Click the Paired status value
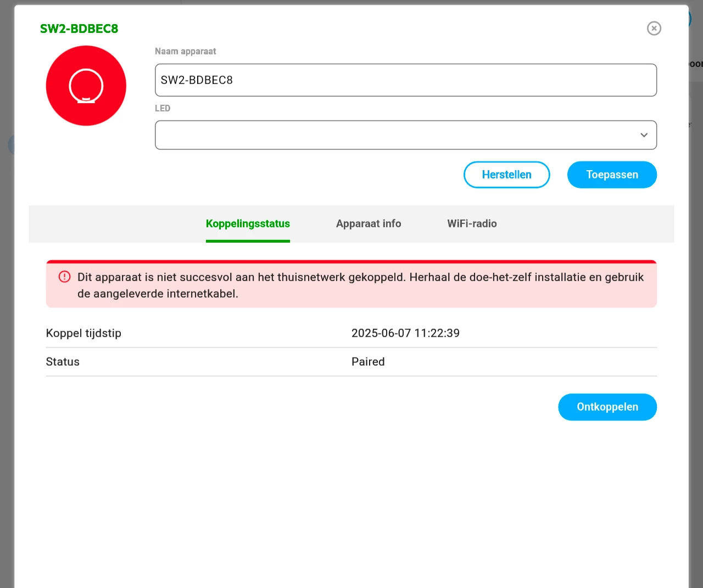The width and height of the screenshot is (703, 588). click(x=368, y=362)
